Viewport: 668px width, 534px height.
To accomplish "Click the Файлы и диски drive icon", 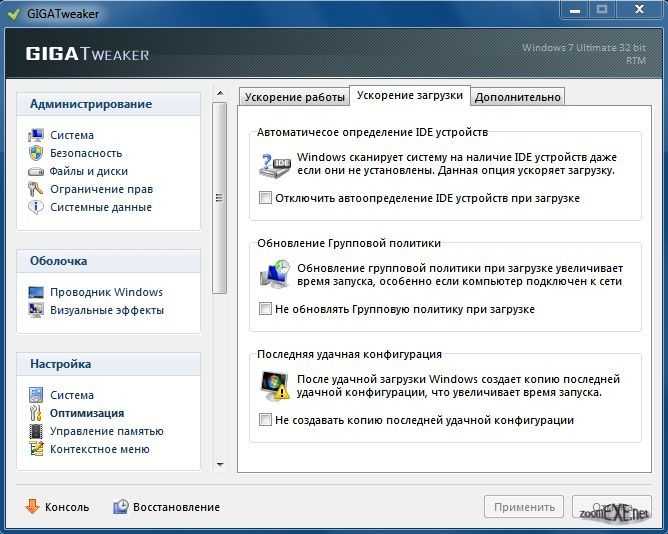I will (x=36, y=171).
